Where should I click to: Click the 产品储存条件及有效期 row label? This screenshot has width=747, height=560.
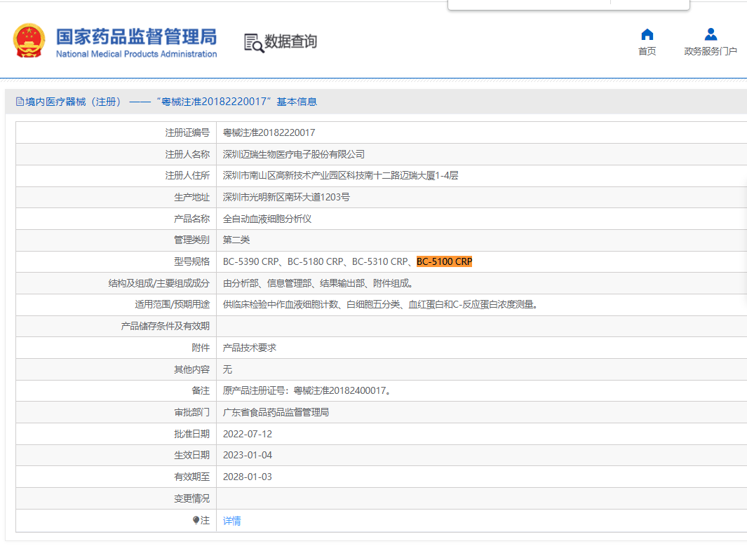165,326
